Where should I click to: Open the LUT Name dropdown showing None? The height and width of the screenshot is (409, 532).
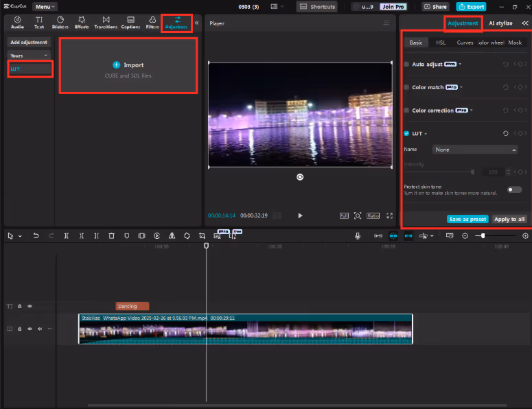coord(474,150)
